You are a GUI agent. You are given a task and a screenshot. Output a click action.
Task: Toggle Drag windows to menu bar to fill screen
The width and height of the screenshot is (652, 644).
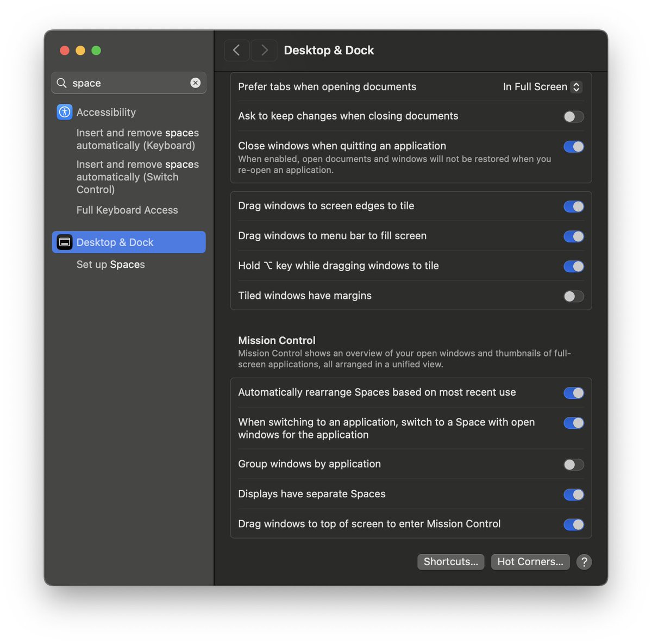pos(574,236)
